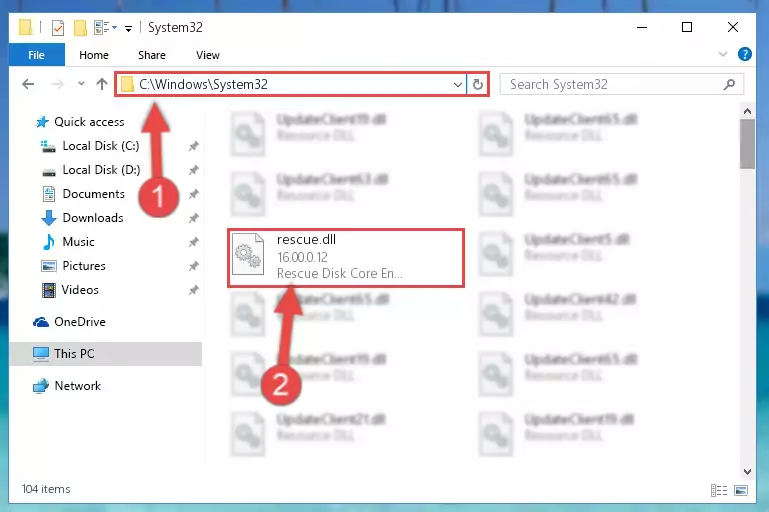This screenshot has width=769, height=512.
Task: Select Quick access in navigation pane
Action: 89,122
